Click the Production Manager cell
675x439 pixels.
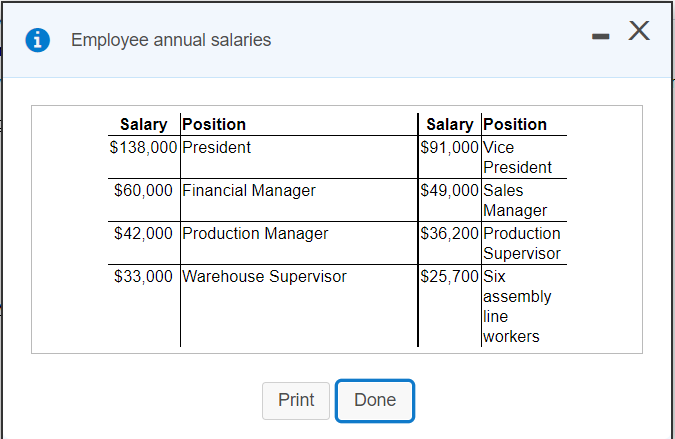point(255,233)
